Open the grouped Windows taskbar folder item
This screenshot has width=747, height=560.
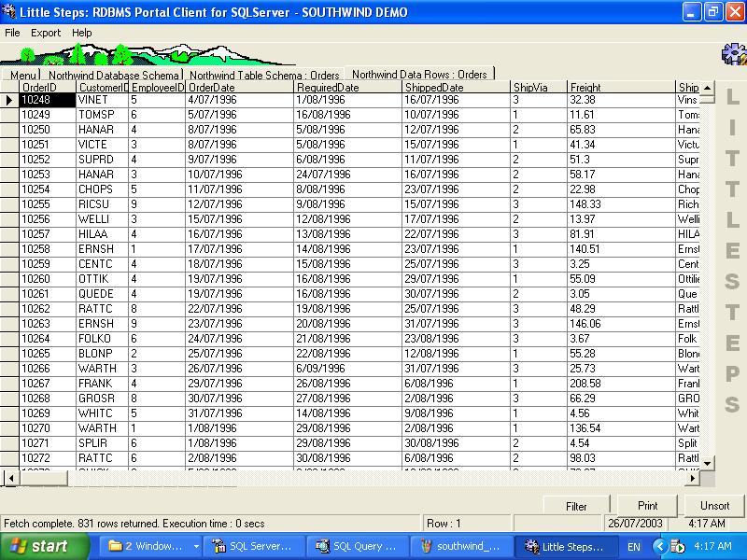tap(151, 546)
